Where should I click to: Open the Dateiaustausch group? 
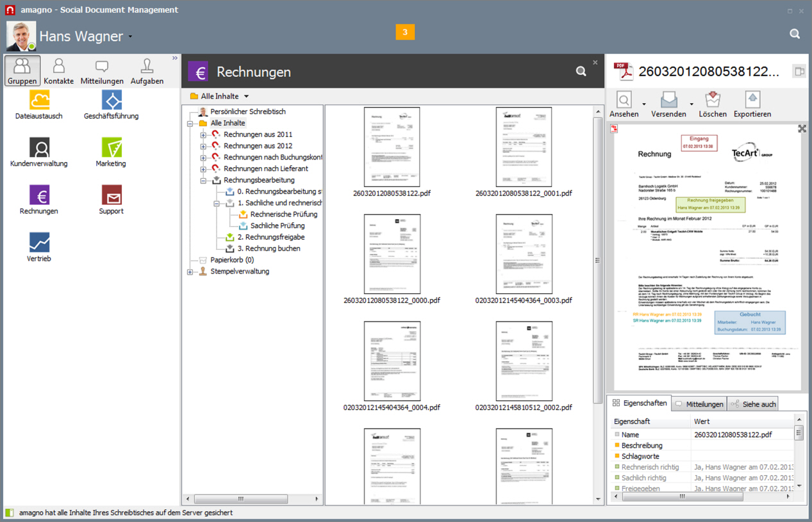[39, 101]
